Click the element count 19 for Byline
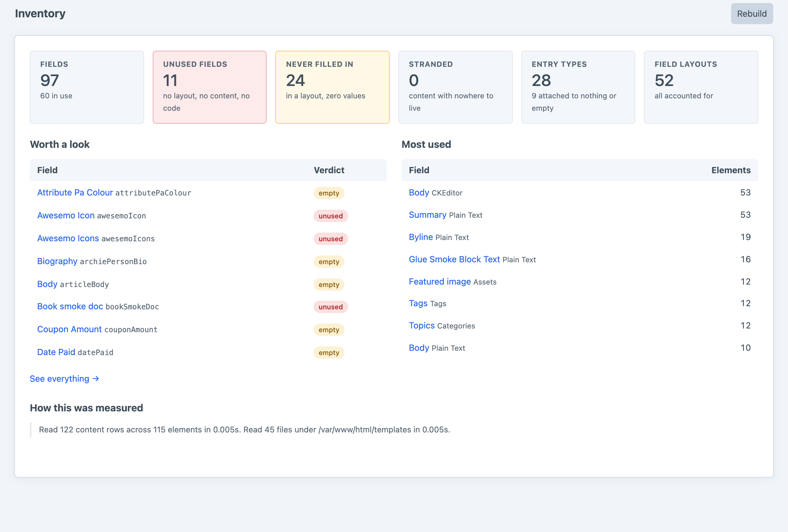Viewport: 788px width, 532px height. 745,237
